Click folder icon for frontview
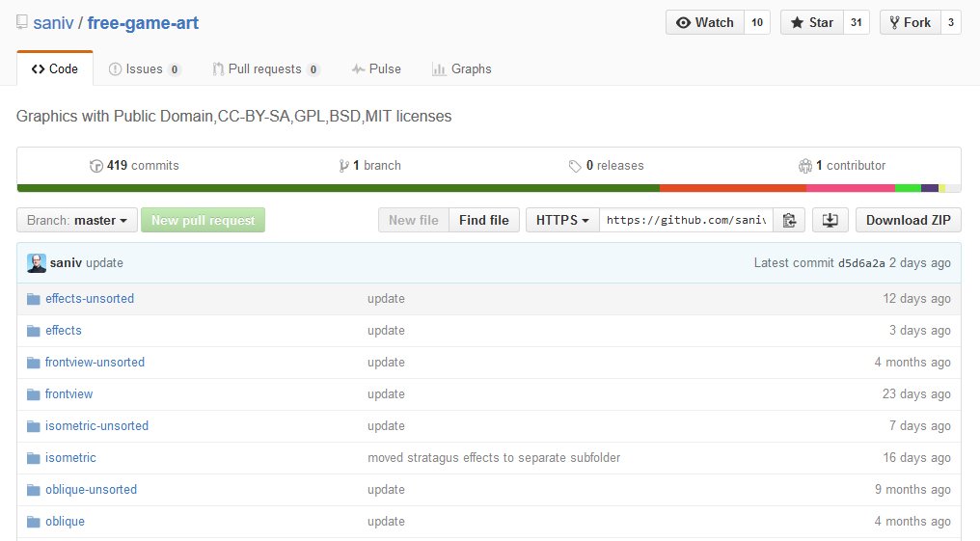This screenshot has width=980, height=541. tap(34, 394)
